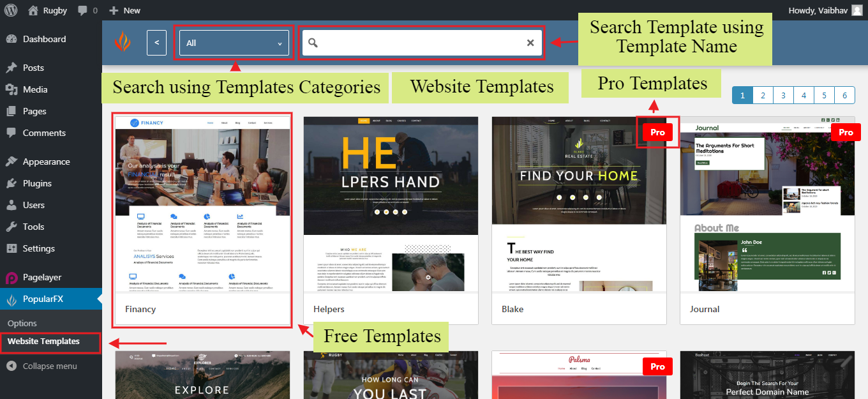This screenshot has height=399, width=868.
Task: Click the WordPress logo in admin bar
Action: [x=11, y=10]
